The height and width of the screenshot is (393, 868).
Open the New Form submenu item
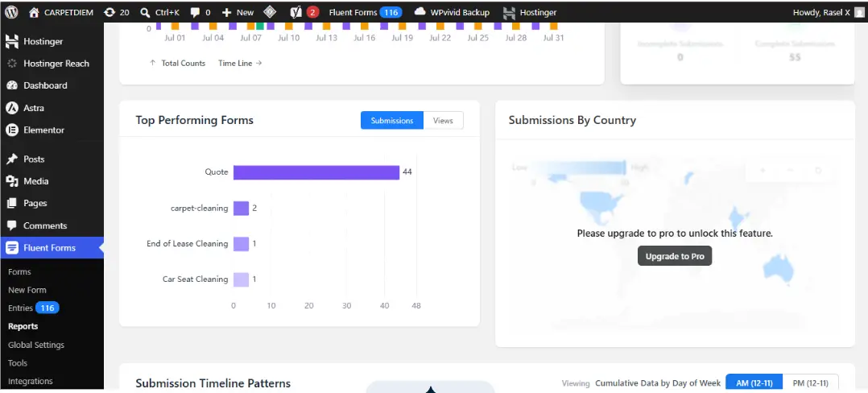[x=27, y=290]
